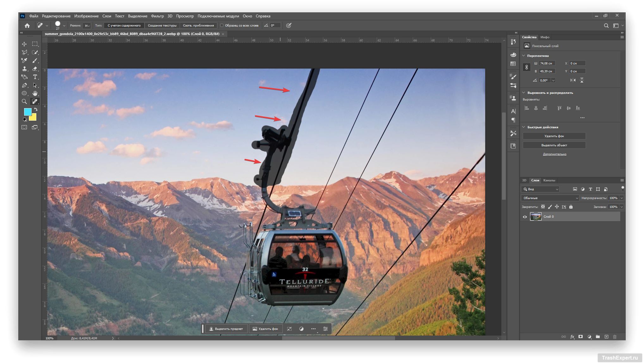The height and width of the screenshot is (364, 644).
Task: Toggle pressure-for-size option in options bar
Action: click(289, 26)
